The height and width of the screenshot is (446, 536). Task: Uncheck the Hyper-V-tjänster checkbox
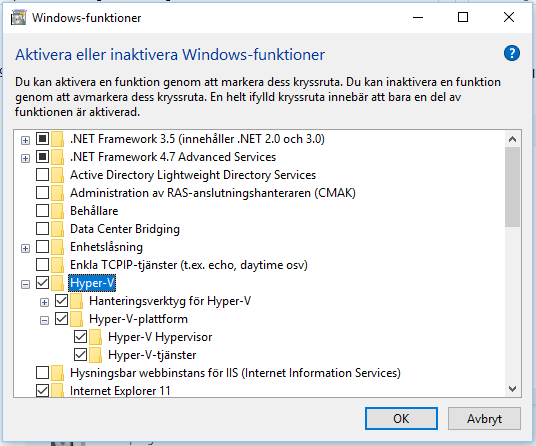pyautogui.click(x=80, y=355)
